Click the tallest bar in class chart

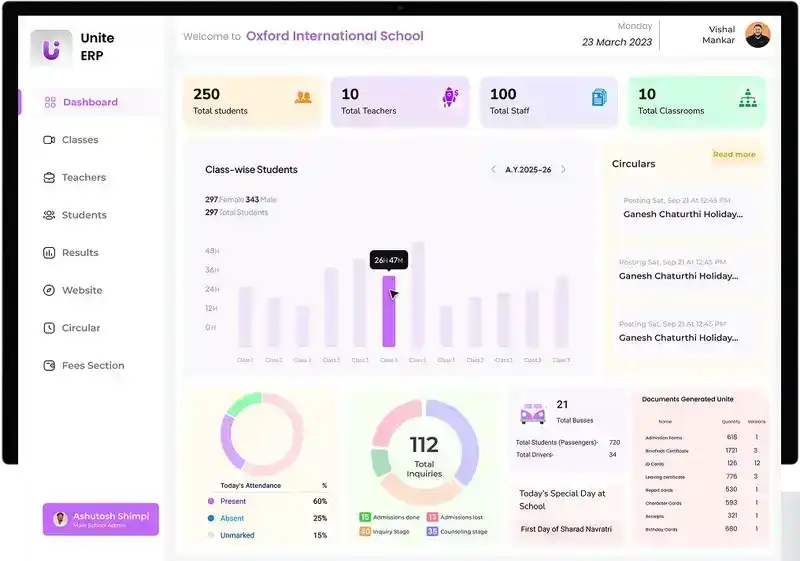pos(418,295)
